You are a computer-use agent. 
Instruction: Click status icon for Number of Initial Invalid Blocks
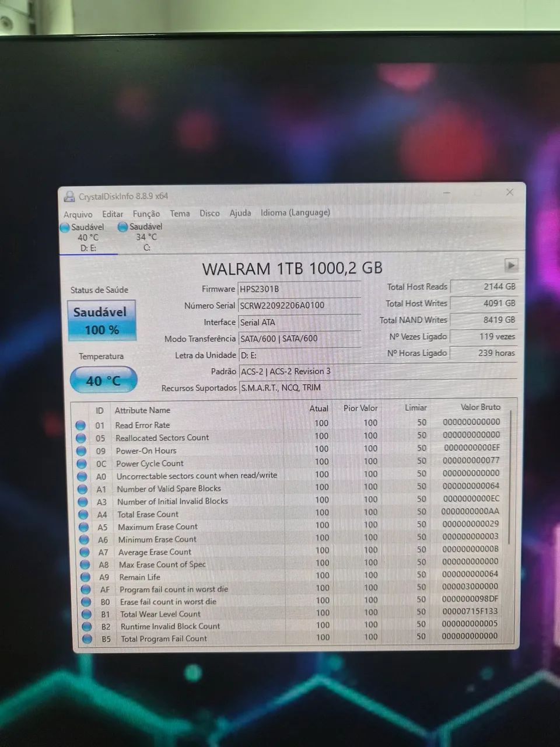click(83, 502)
